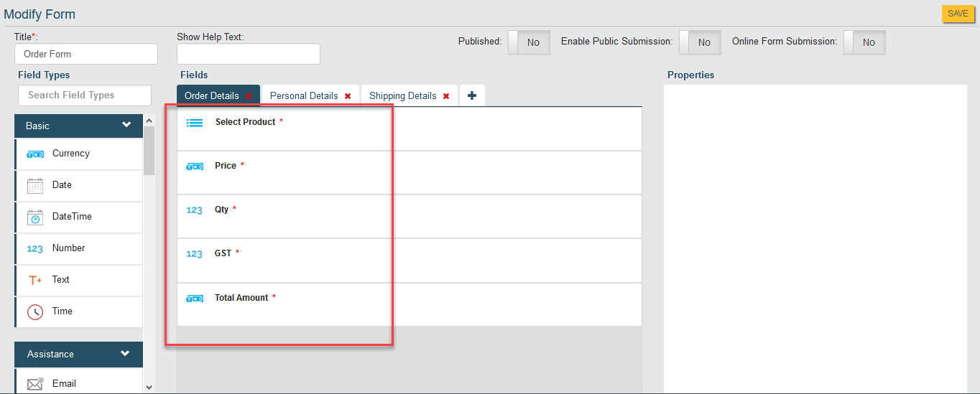Enable Public Submission toggle

pos(700,42)
